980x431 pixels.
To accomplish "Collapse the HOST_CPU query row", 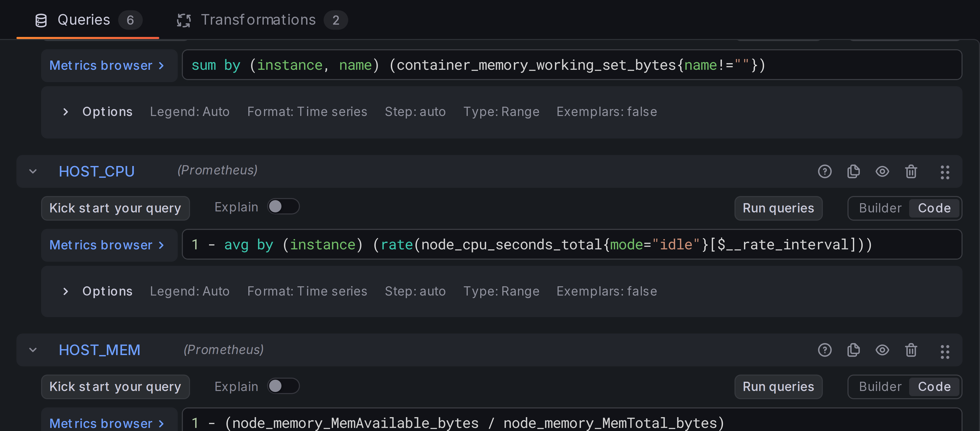I will [x=33, y=171].
